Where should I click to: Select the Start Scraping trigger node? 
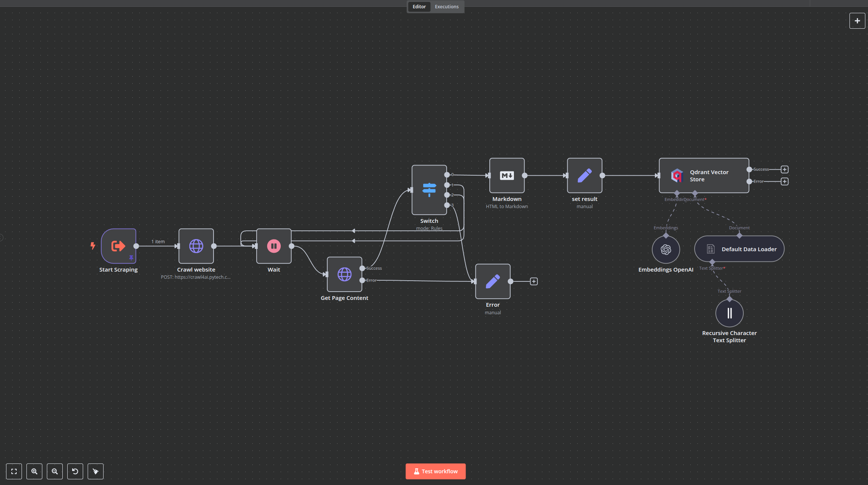(118, 246)
